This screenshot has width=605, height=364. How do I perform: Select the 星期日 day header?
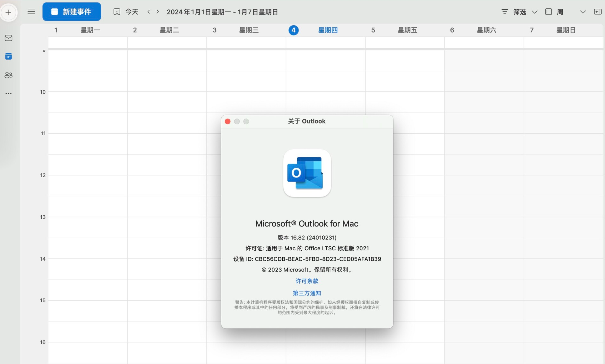tap(566, 30)
